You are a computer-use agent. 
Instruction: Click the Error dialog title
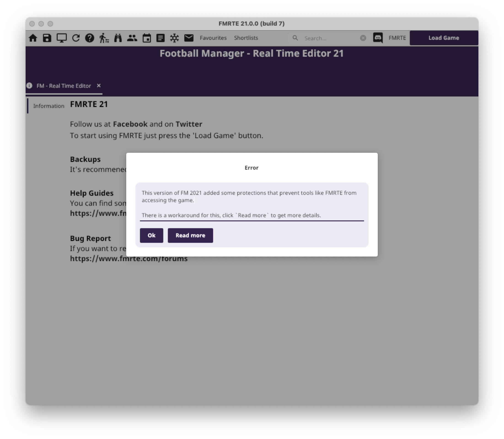click(252, 168)
